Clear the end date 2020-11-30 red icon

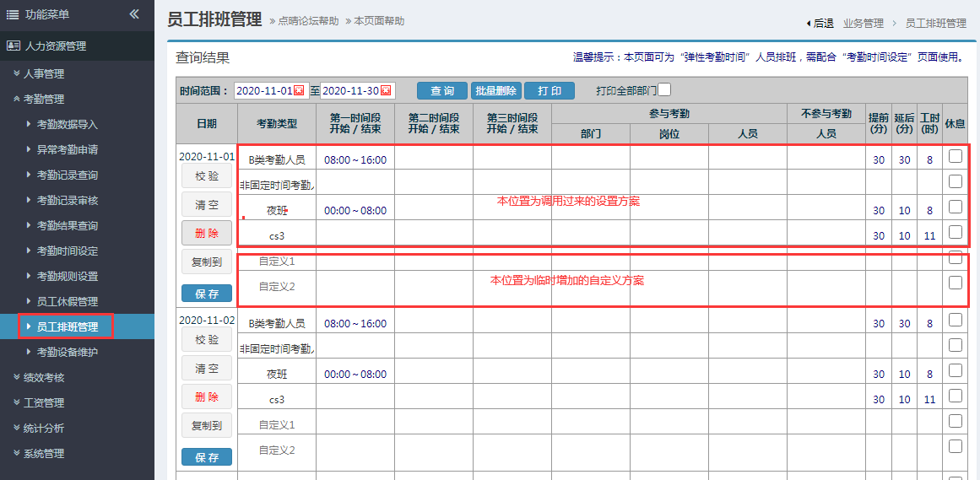click(386, 91)
